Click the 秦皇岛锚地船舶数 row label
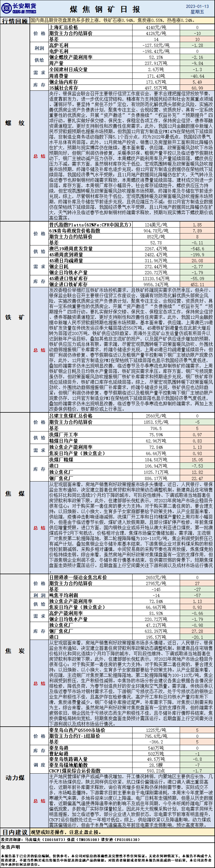The image size is (215, 868). [69, 765]
